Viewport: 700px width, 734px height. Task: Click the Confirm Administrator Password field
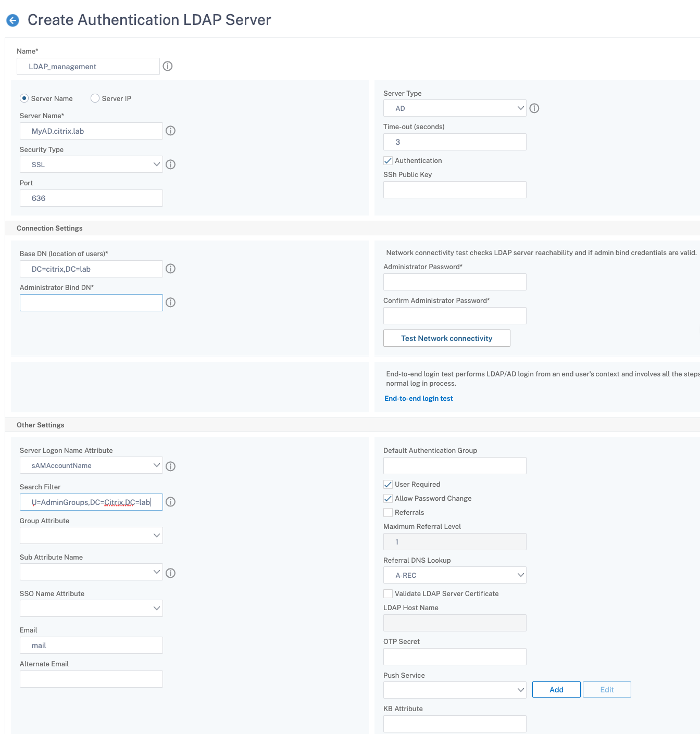tap(455, 316)
